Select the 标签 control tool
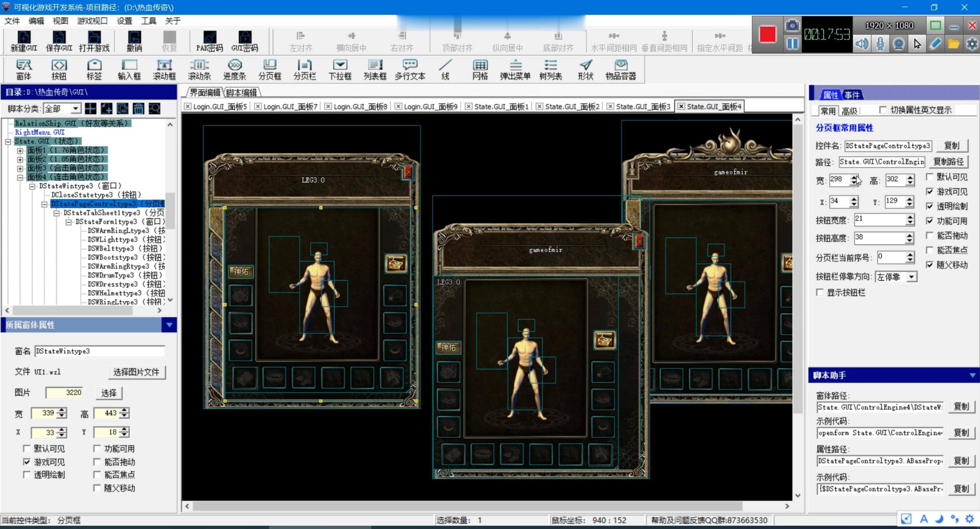Screen dimensions: 980x529 tap(94, 69)
